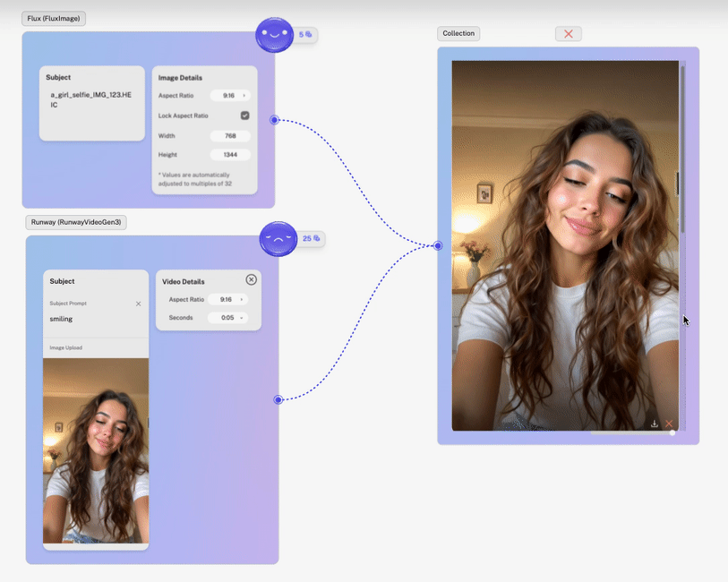Click the Collection label button
The image size is (728, 582).
(458, 33)
